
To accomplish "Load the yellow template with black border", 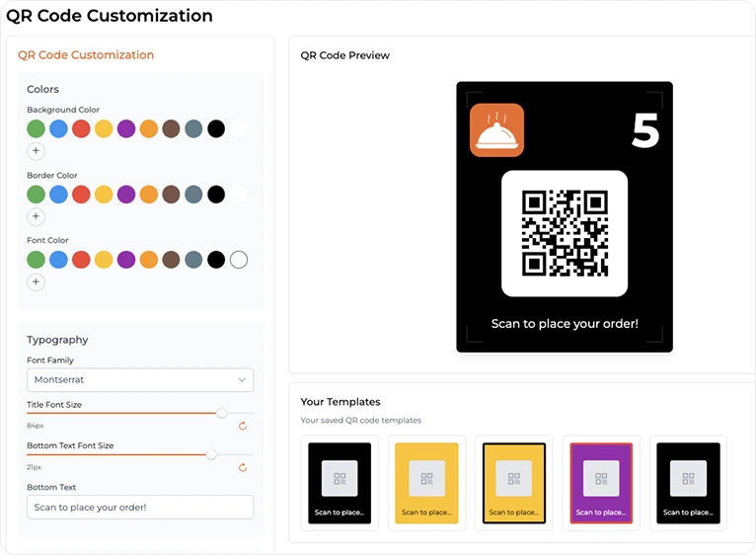I will tap(514, 483).
